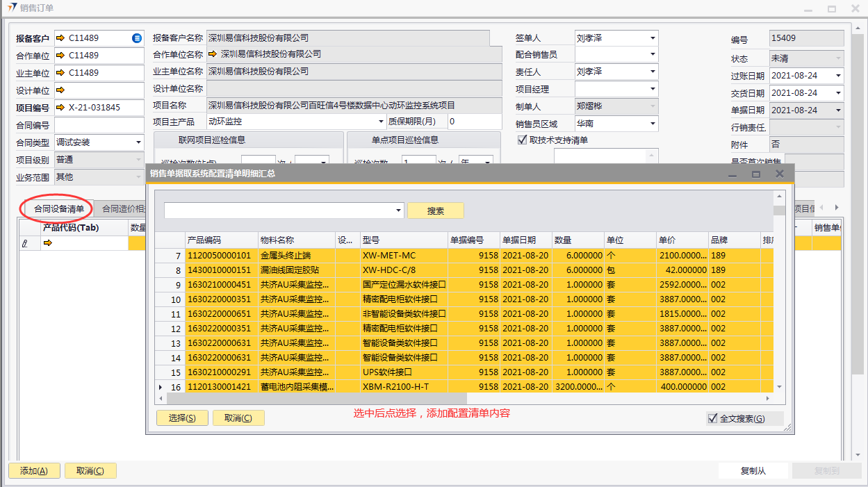Uncheck the 全文搜索 checkbox

tap(712, 418)
